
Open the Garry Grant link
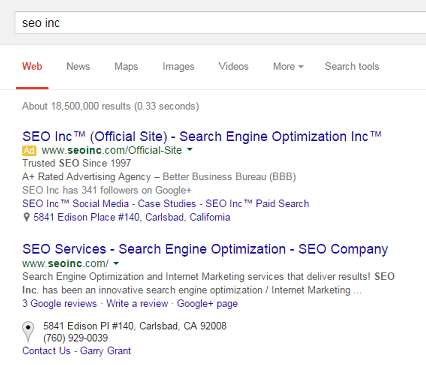click(106, 351)
